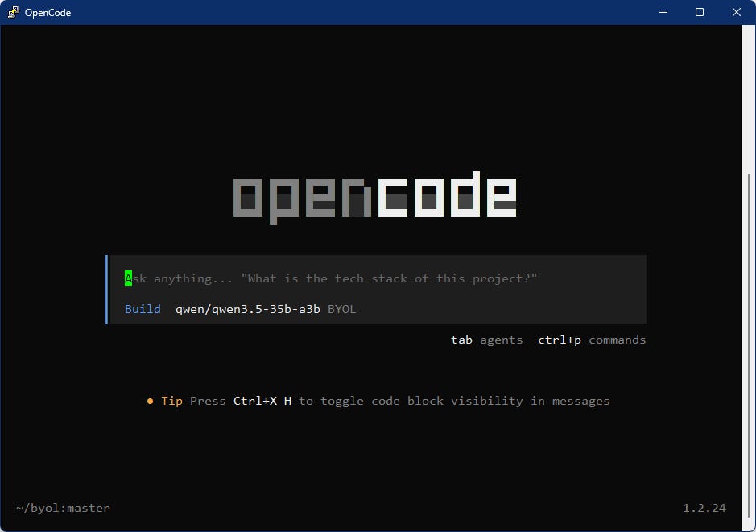Click the OpenCode ASCII logo
This screenshot has height=532, width=756.
point(375,196)
